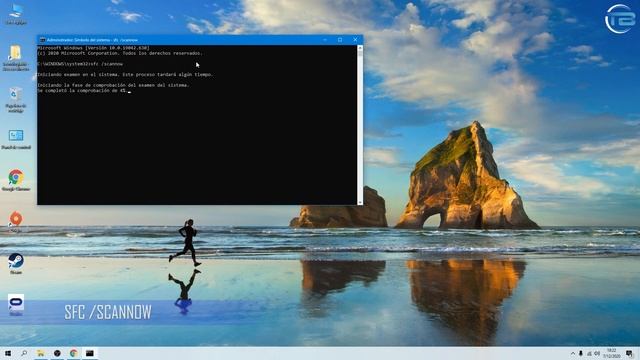This screenshot has height=360, width=640.
Task: Launch the Origin desktop shortcut
Action: click(x=16, y=222)
